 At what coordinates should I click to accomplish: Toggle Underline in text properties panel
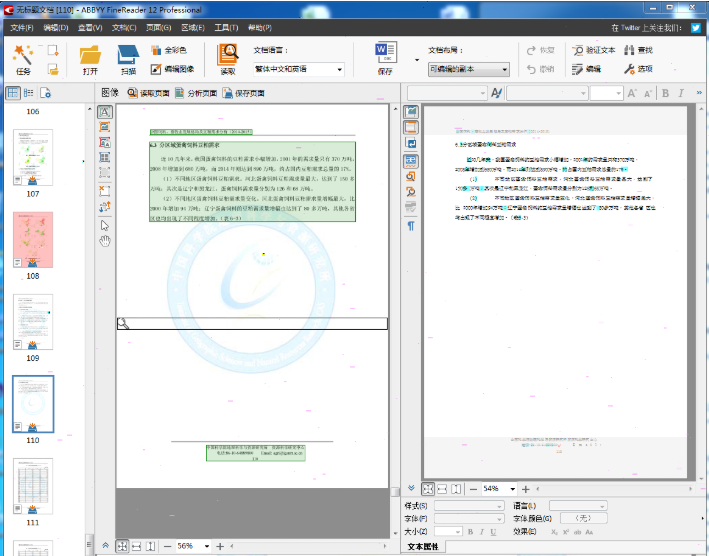pyautogui.click(x=493, y=532)
